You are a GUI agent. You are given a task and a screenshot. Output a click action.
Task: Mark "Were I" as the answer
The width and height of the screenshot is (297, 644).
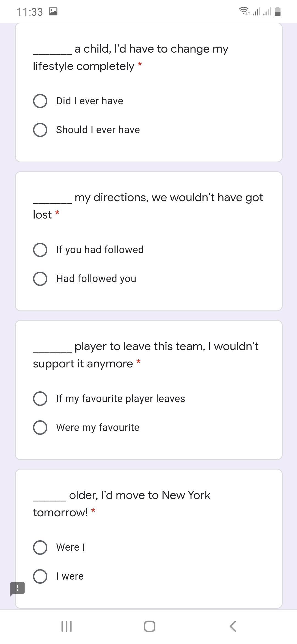[40, 547]
